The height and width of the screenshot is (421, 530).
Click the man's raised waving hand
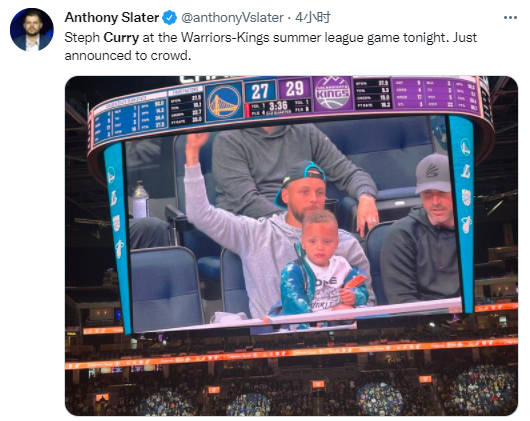(x=196, y=145)
